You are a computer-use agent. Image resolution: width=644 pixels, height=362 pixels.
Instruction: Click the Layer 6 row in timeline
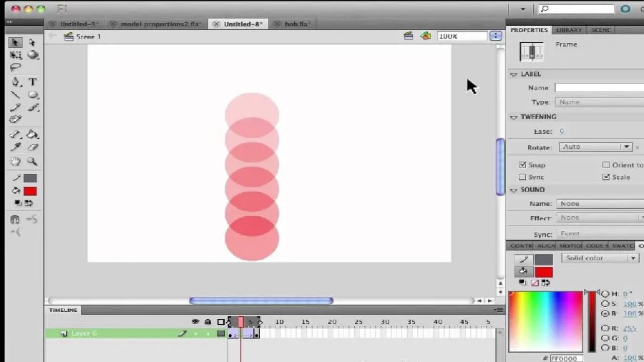tap(135, 333)
